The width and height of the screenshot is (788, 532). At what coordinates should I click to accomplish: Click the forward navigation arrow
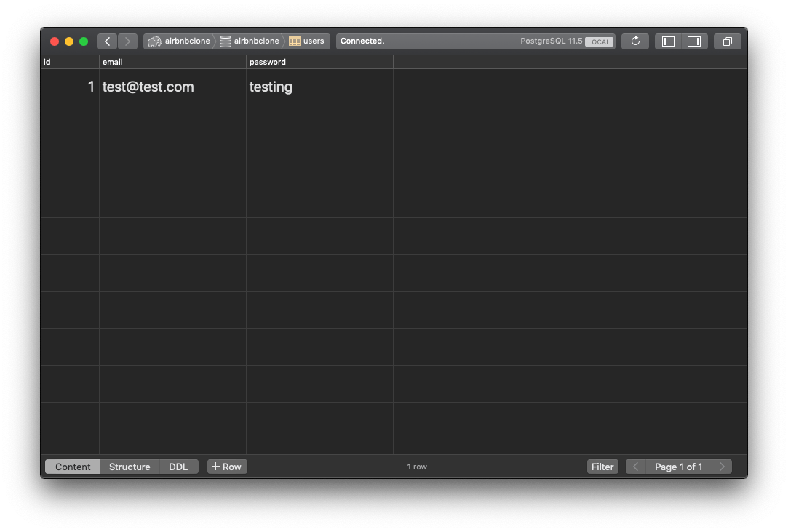[127, 41]
